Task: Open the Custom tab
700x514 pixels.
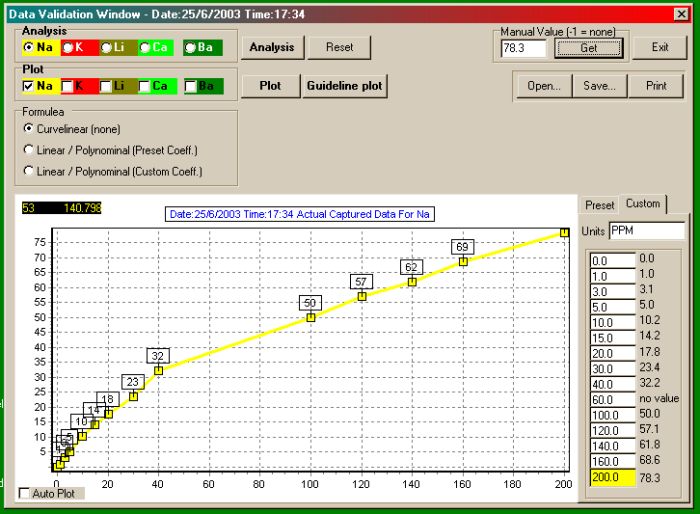Action: 642,204
